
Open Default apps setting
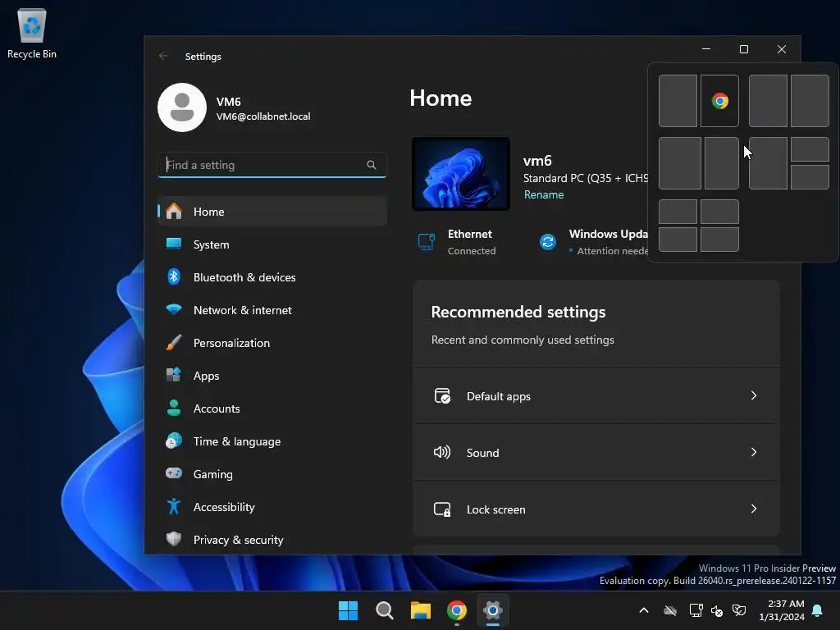click(x=596, y=396)
